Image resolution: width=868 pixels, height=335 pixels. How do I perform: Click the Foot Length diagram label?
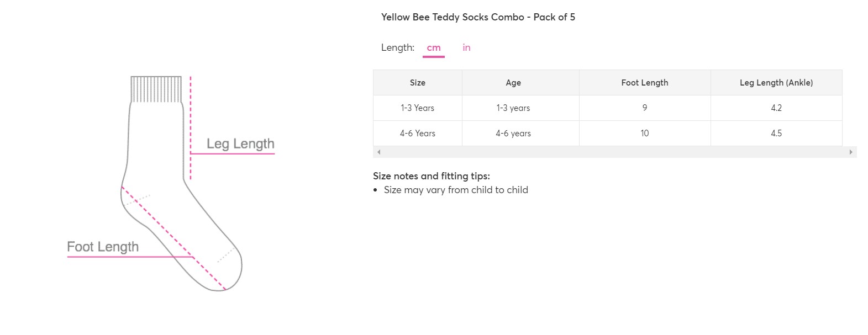(x=103, y=247)
